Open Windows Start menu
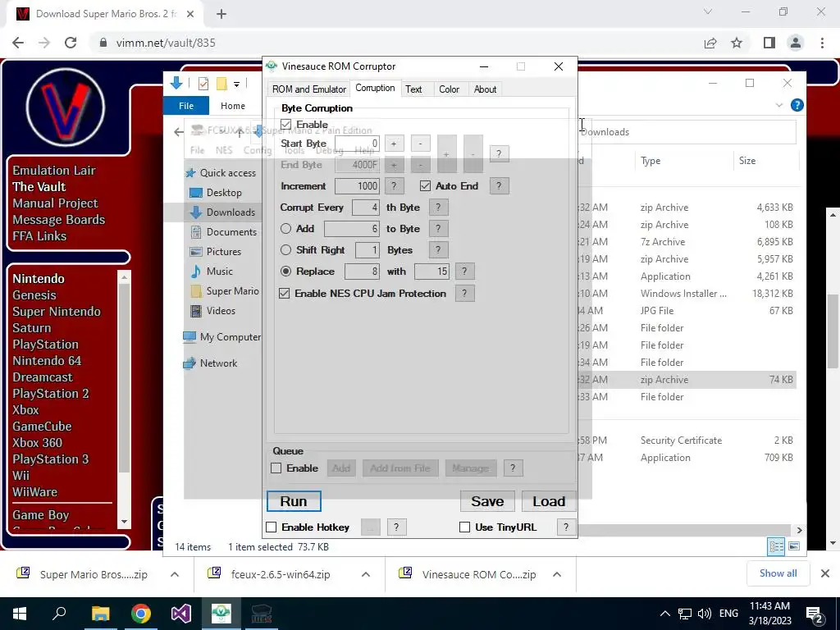The width and height of the screenshot is (840, 630). coord(20,614)
